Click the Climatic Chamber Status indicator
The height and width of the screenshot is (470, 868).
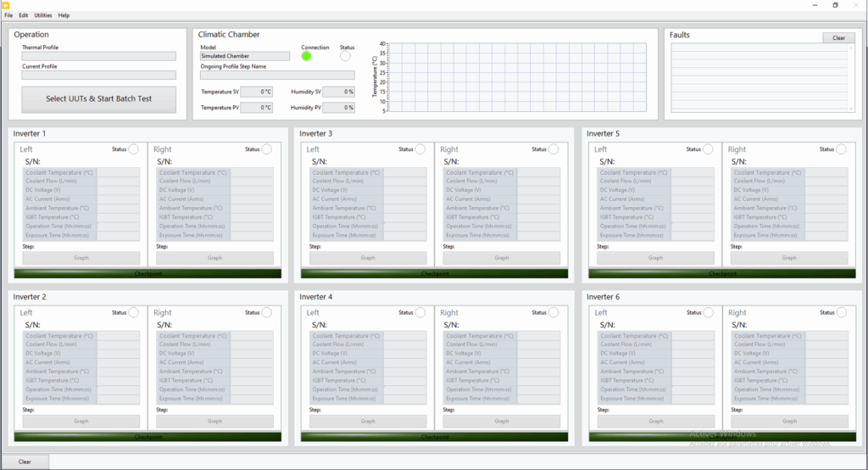click(x=345, y=56)
